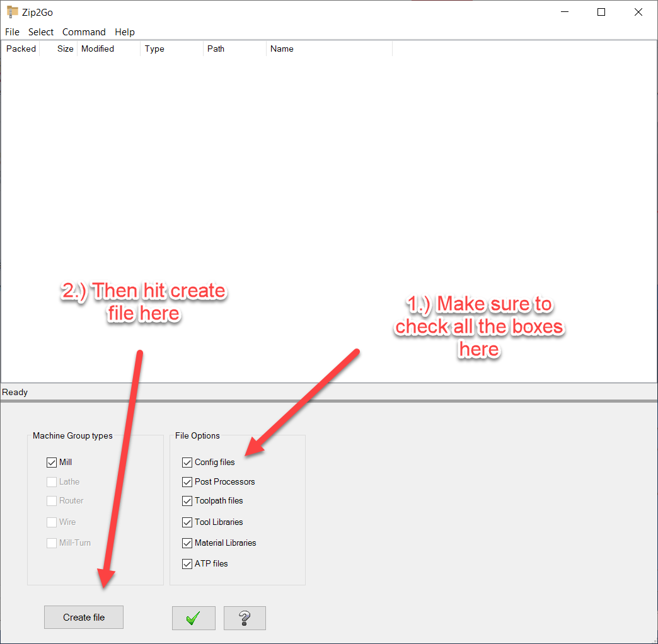Toggle the Router checkbox
The image size is (658, 644).
(x=52, y=501)
